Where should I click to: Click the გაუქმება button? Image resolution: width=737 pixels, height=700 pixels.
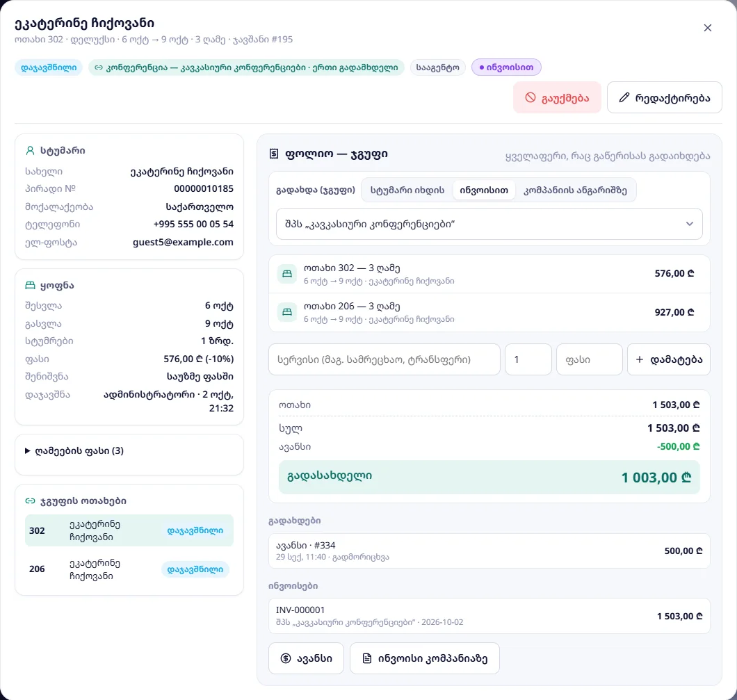tap(557, 98)
